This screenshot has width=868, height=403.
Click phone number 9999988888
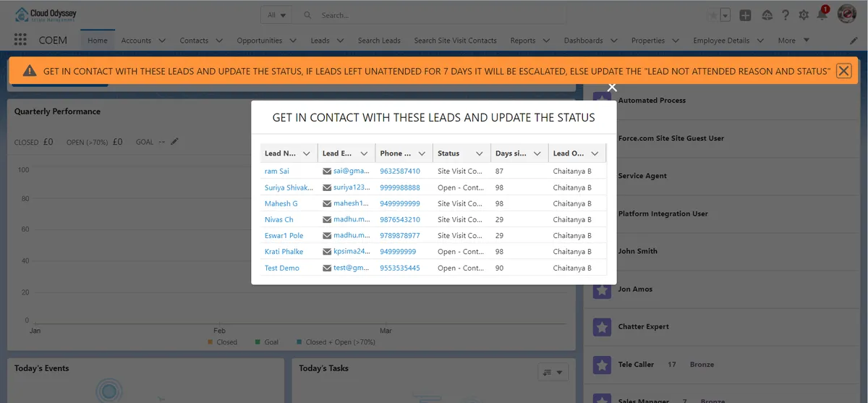tap(400, 187)
